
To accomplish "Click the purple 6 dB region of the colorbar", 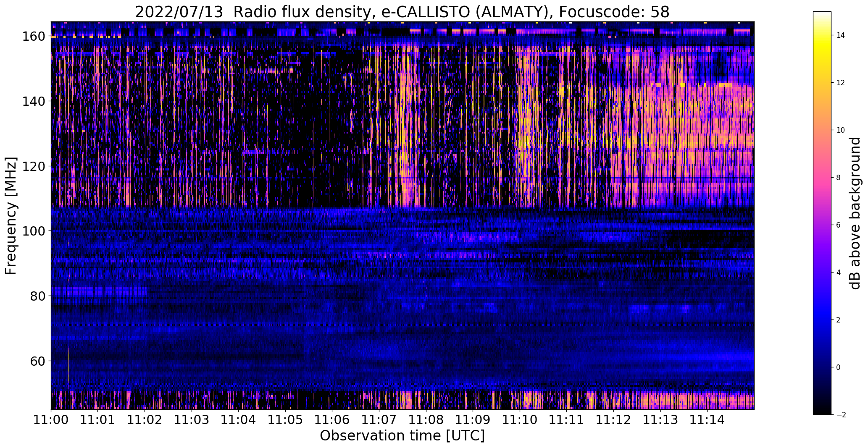I will (822, 225).
